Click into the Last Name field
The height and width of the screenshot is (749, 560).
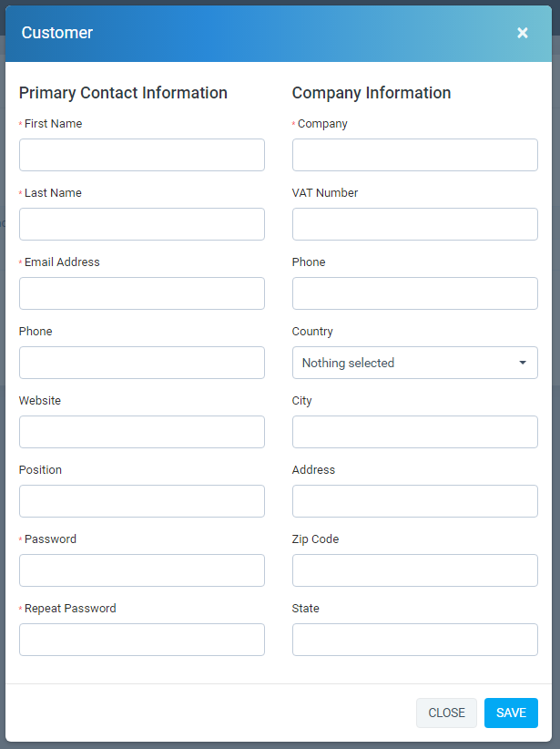(x=142, y=224)
